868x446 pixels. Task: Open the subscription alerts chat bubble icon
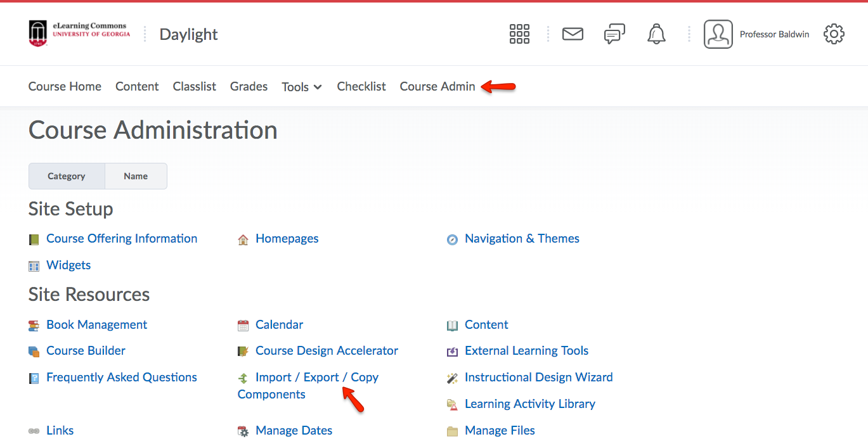[614, 34]
